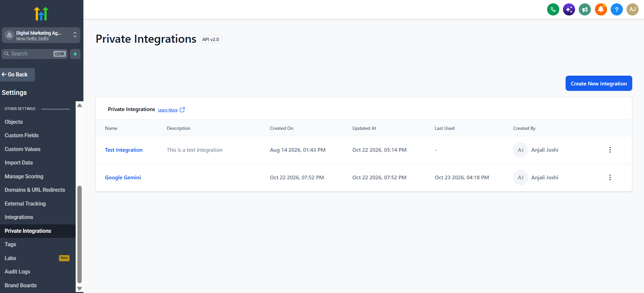This screenshot has height=293, width=644.
Task: Open the green phone dialer icon
Action: (553, 9)
